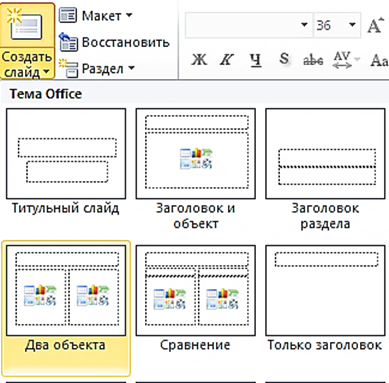Choose the Заголовок и объект layout
Image resolution: width=389 pixels, height=383 pixels.
click(196, 168)
